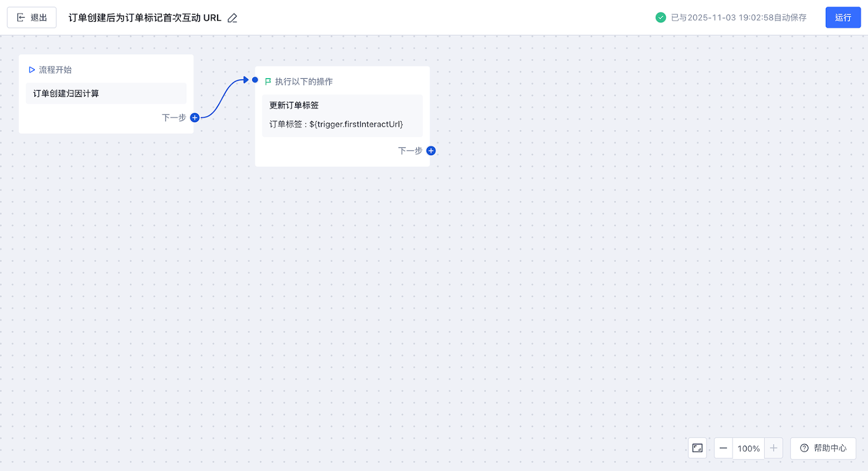Image resolution: width=868 pixels, height=471 pixels.
Task: Click the plus icon after 执行以下的操作 node
Action: point(431,151)
